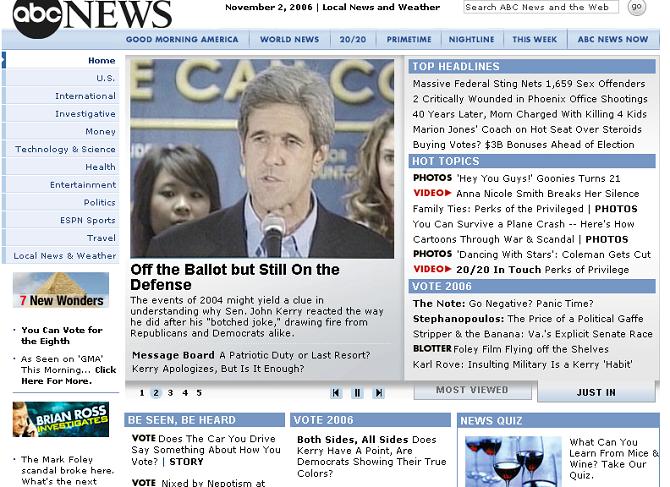Select Home in the left sidebar

pos(62,60)
